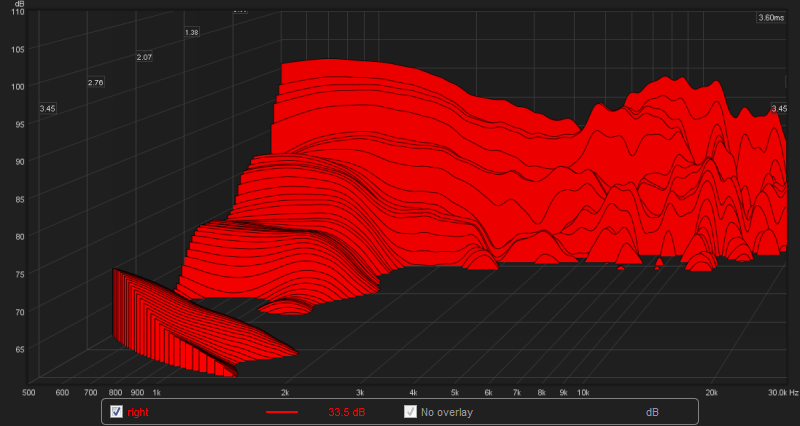
Task: Click the 3.45 label just below the 2.76 label
Action: click(x=47, y=108)
